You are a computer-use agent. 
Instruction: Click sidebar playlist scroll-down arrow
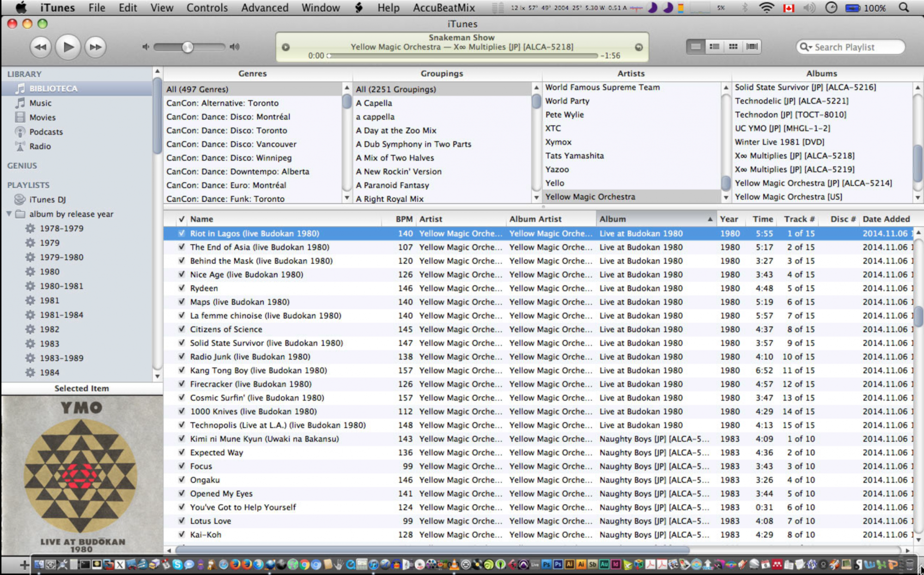tap(158, 376)
